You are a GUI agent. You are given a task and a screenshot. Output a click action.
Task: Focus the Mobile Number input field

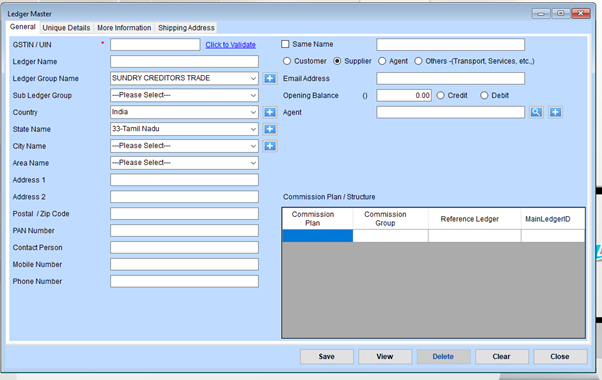tap(184, 264)
